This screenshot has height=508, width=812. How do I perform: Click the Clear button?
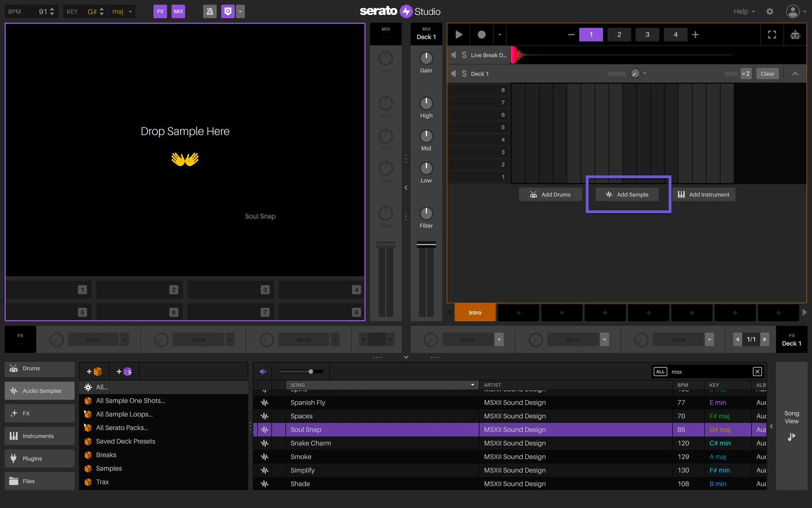pos(767,74)
